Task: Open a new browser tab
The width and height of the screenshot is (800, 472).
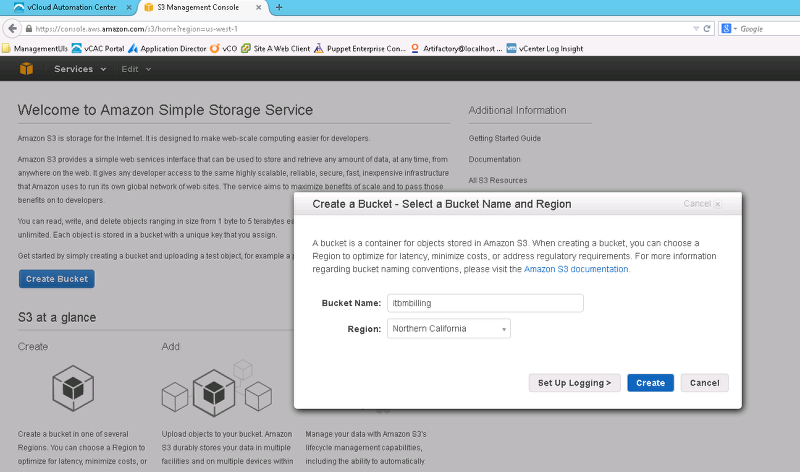Action: pos(279,7)
